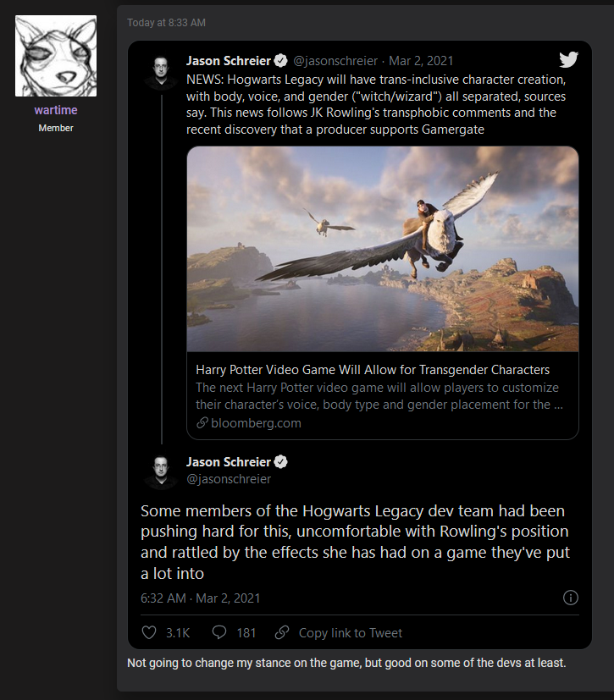
Task: Click the Twitter bird logo icon
Action: click(568, 59)
